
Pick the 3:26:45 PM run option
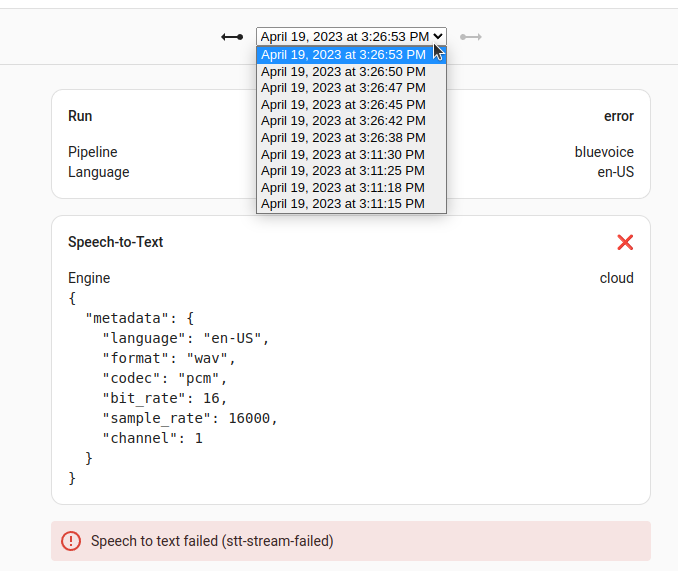tap(343, 105)
